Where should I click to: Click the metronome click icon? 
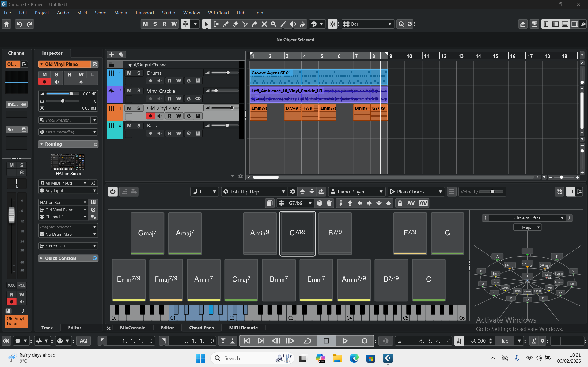tap(534, 341)
